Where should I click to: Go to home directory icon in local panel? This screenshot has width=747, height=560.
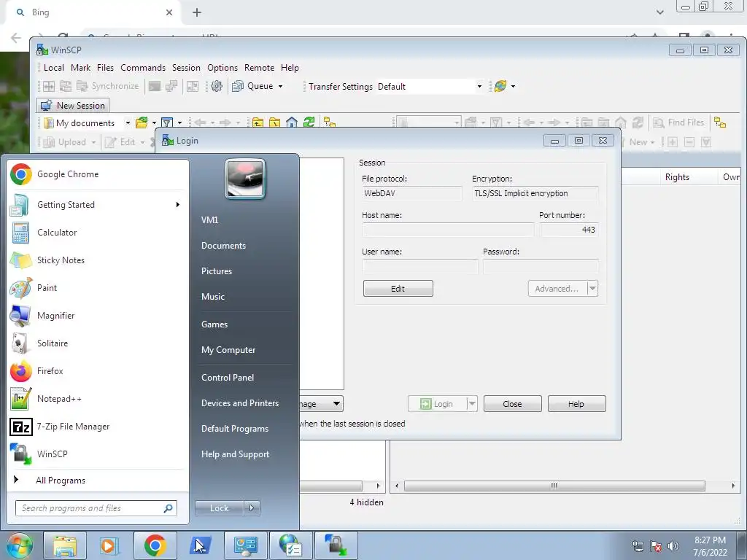click(292, 122)
